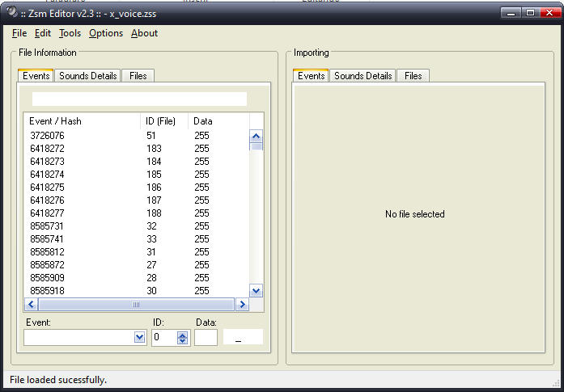Maximize the Zsm Editor window
The height and width of the screenshot is (392, 564).
[530, 13]
